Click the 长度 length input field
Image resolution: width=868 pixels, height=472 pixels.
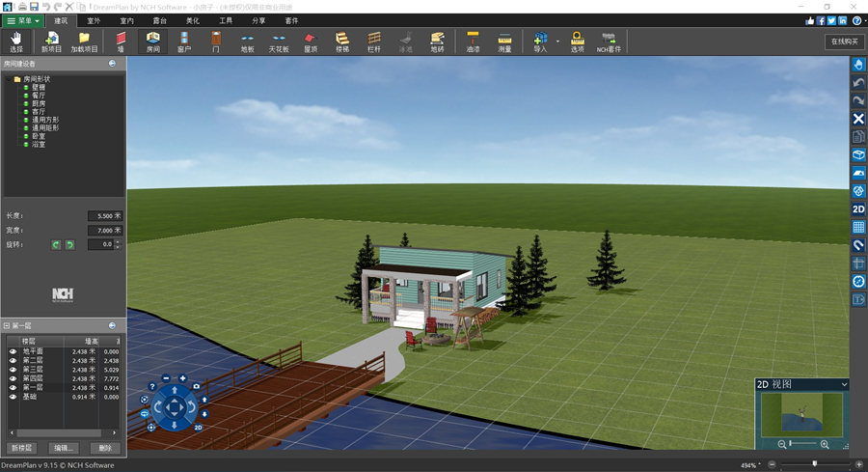105,215
